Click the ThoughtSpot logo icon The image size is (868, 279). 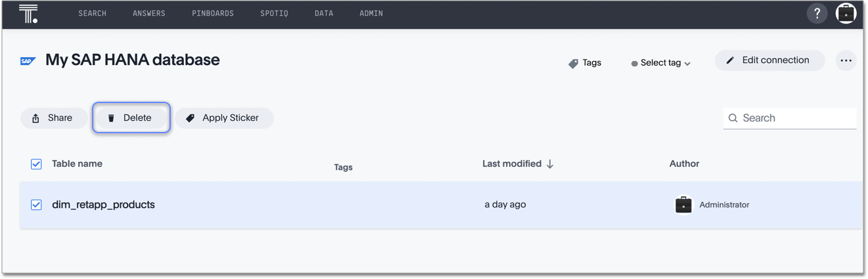click(28, 14)
